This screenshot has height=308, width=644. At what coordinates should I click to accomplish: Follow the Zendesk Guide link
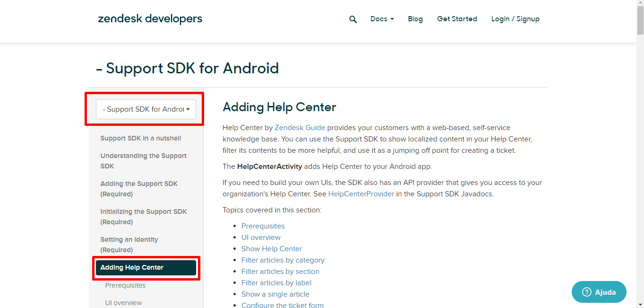[x=300, y=128]
